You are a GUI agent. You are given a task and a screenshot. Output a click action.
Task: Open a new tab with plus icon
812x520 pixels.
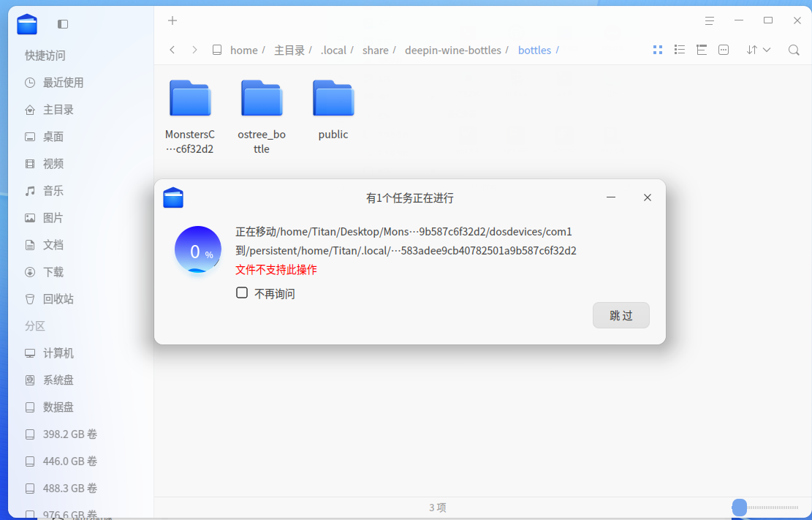click(172, 20)
